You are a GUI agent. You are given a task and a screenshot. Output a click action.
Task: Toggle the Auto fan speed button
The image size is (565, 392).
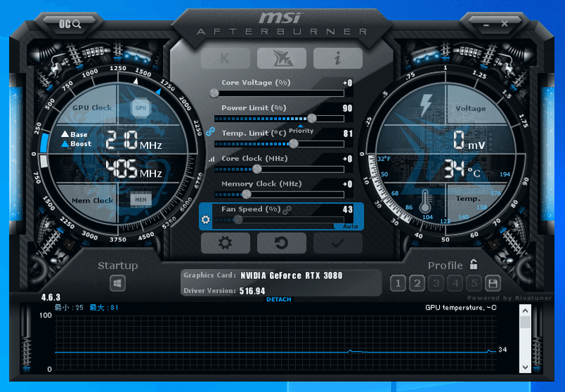(350, 226)
